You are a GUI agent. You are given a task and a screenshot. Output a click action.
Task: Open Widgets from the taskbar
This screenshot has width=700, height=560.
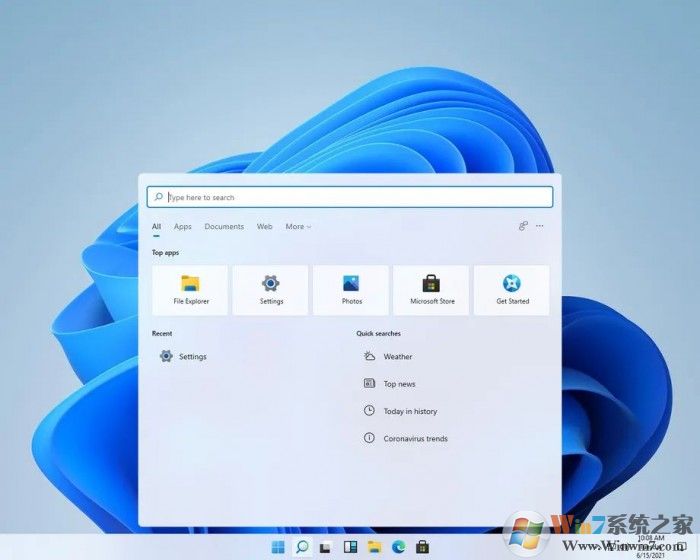pyautogui.click(x=350, y=547)
